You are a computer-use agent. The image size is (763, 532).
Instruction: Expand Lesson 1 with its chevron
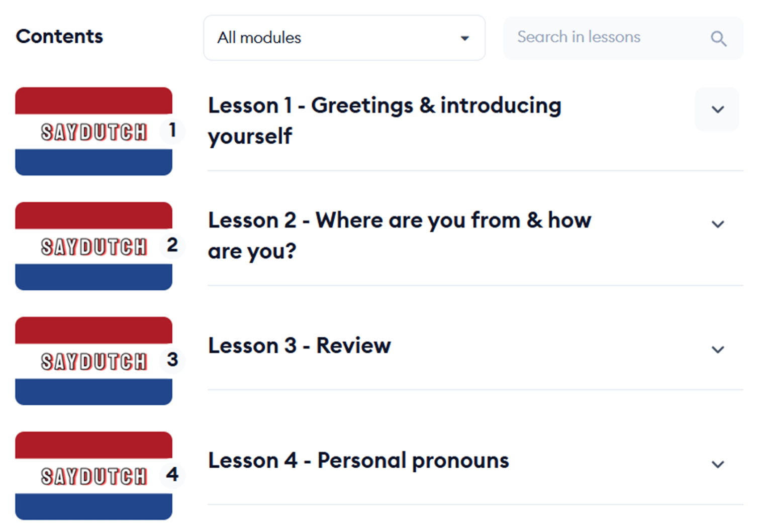(717, 109)
